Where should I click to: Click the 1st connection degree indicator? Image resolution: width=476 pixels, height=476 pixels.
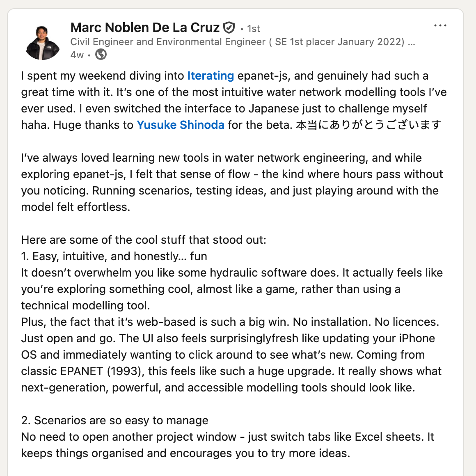[x=253, y=29]
